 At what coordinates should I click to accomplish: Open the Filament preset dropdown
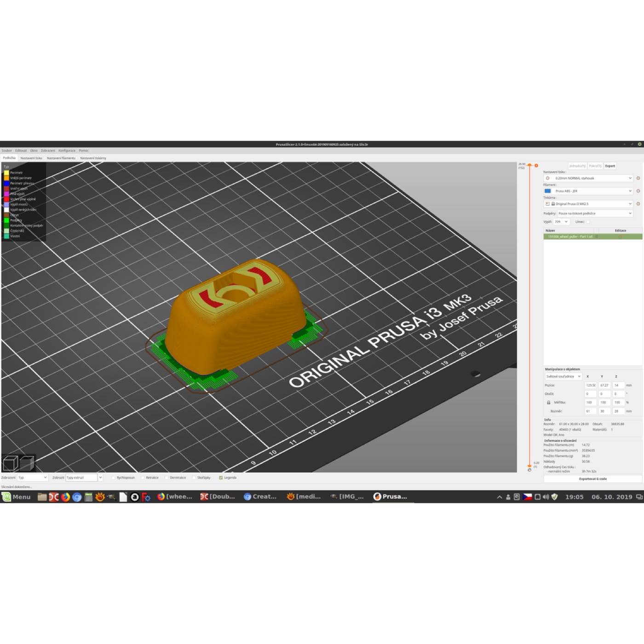point(589,191)
